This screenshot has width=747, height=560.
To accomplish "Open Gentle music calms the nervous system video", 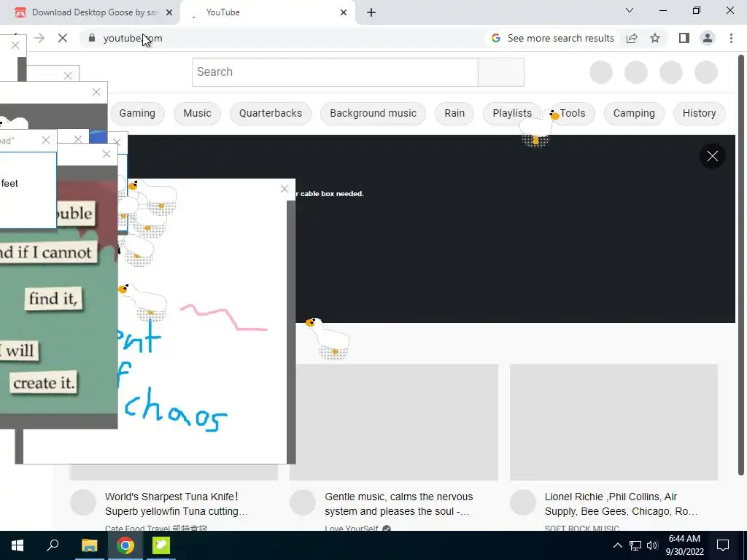I will (x=399, y=504).
